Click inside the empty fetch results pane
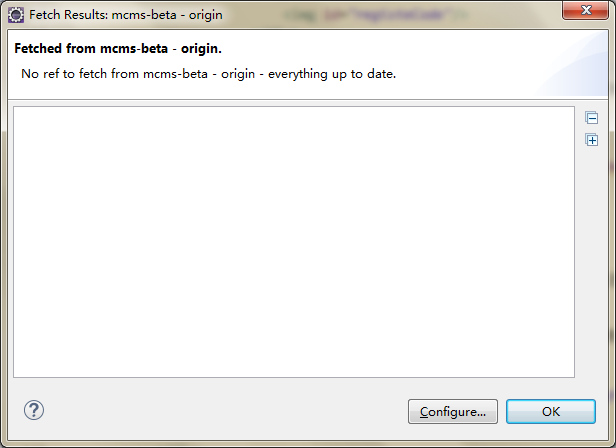 click(x=294, y=242)
